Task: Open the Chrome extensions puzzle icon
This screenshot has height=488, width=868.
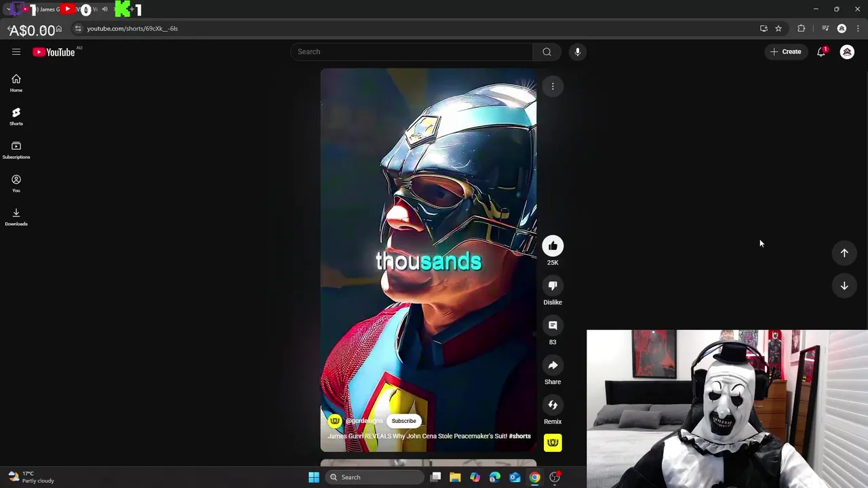Action: pyautogui.click(x=802, y=28)
